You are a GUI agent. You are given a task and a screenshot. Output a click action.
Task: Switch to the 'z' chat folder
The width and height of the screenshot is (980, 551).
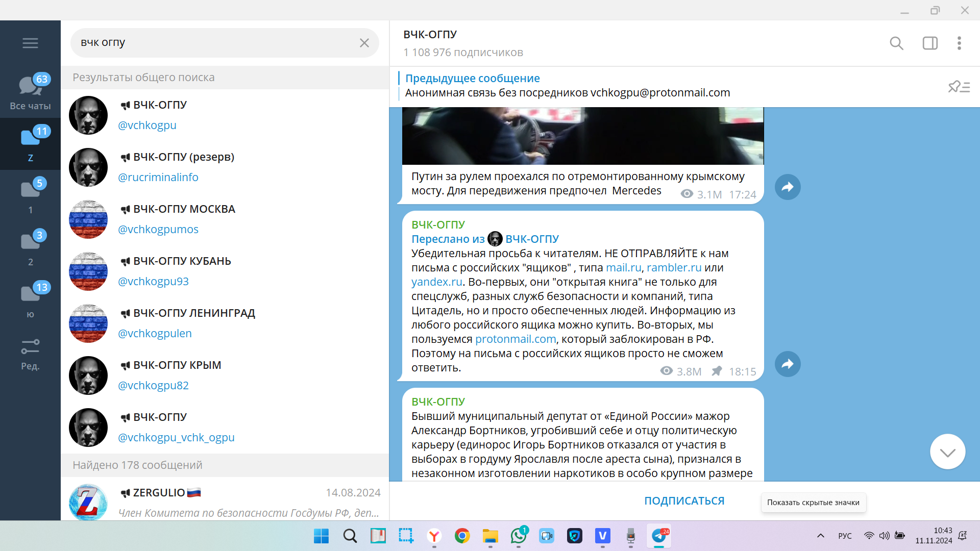coord(30,144)
